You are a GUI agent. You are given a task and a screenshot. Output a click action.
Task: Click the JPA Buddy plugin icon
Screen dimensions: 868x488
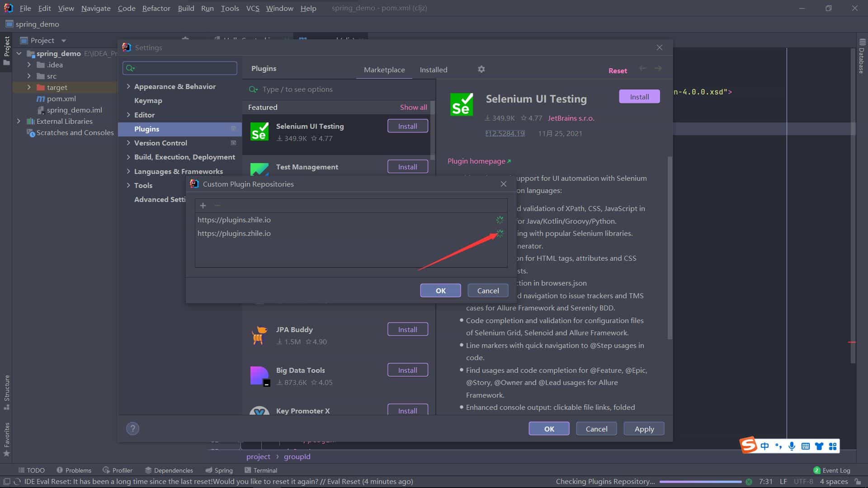(259, 335)
